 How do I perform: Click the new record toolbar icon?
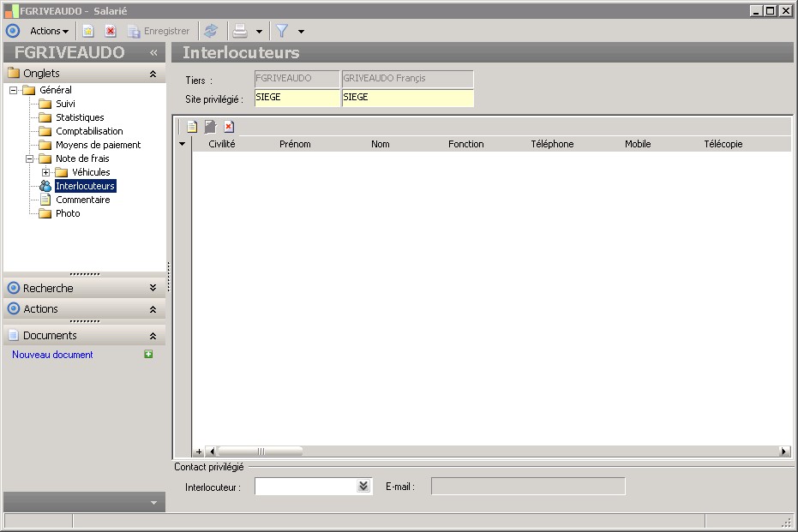pyautogui.click(x=87, y=31)
